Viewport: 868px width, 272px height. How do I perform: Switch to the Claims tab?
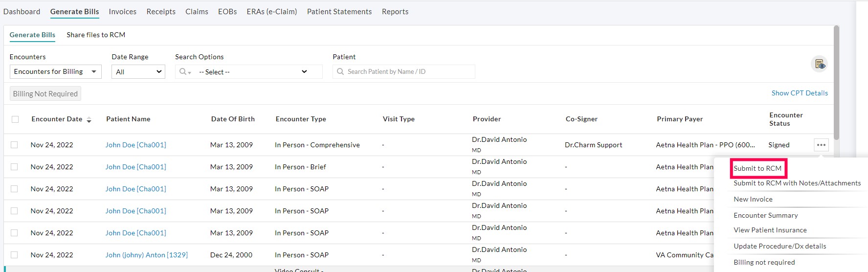pos(197,12)
